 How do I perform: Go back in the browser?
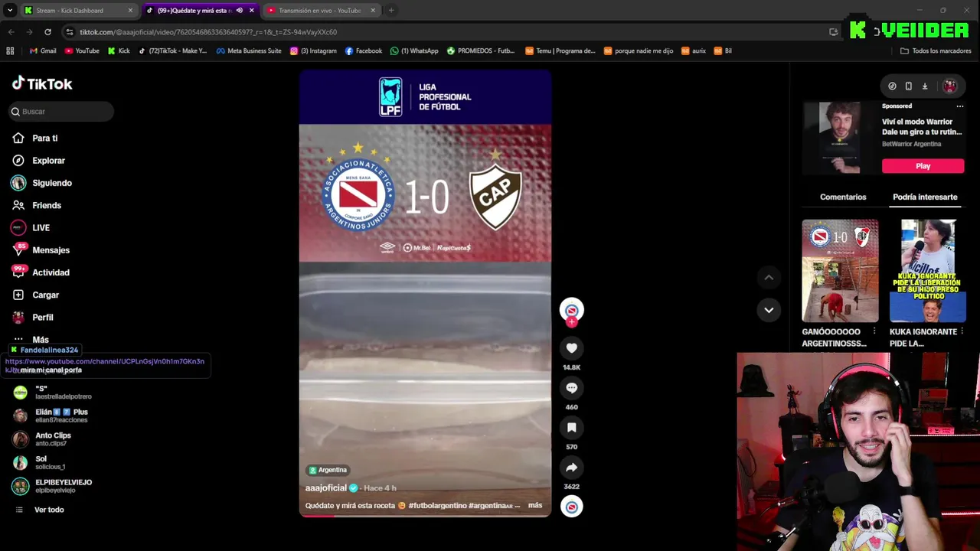click(11, 32)
